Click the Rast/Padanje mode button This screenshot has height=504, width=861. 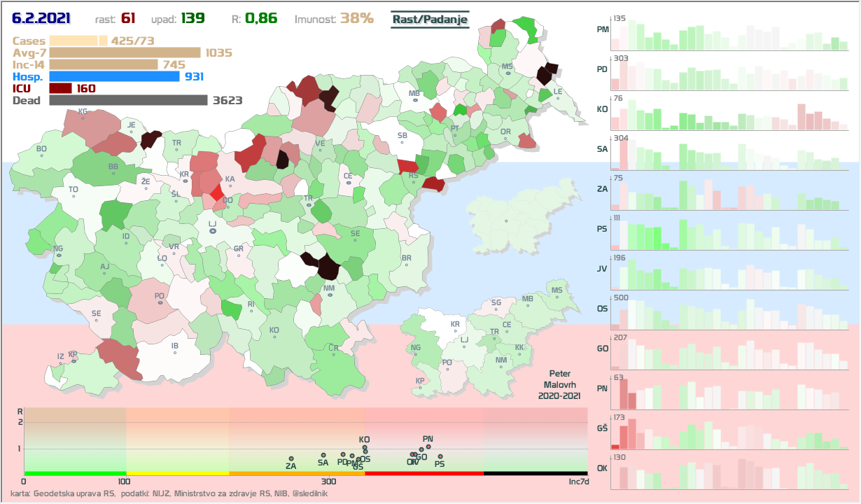coord(429,20)
